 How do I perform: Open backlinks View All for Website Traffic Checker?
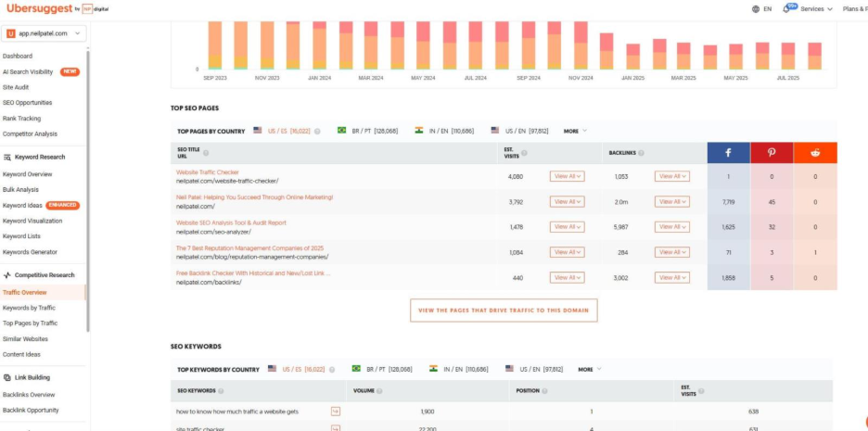tap(672, 176)
